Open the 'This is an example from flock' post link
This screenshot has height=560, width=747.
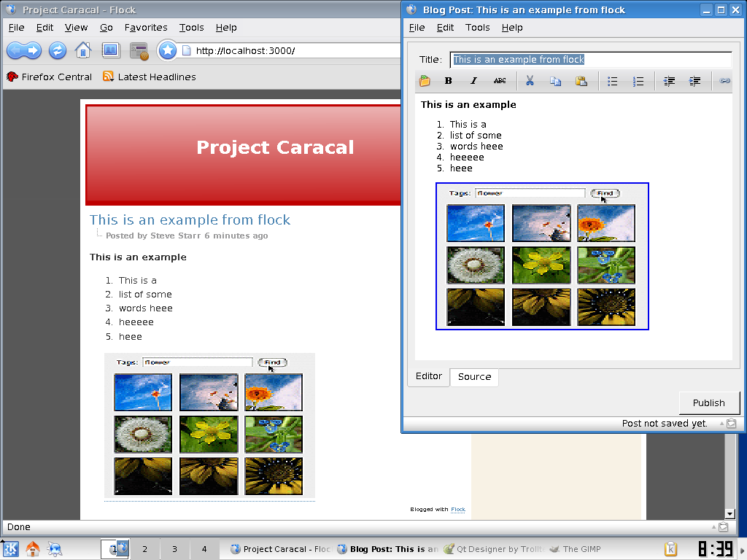[x=190, y=219]
